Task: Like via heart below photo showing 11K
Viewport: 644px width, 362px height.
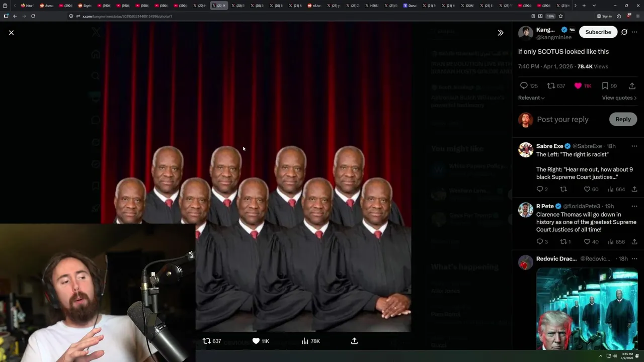Action: (256, 341)
